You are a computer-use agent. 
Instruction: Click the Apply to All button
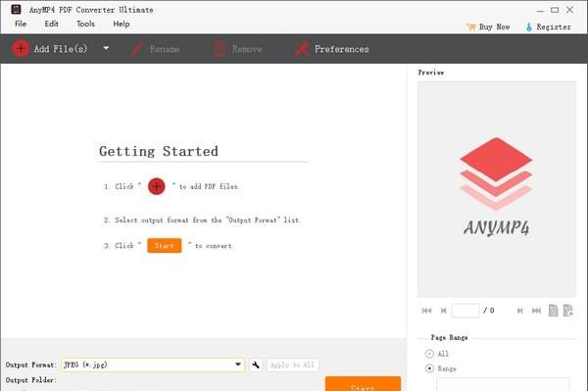click(x=292, y=365)
